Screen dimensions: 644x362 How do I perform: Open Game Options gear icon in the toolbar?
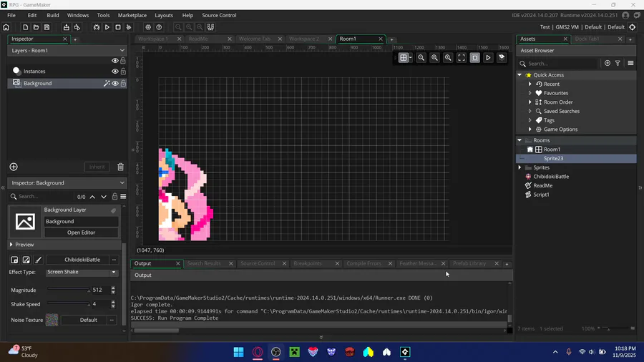pos(148,27)
